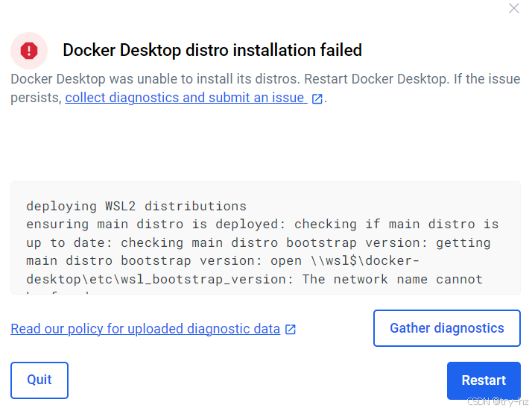This screenshot has height=411, width=532.
Task: Click external link icon beside diagnostic data policy
Action: click(291, 330)
